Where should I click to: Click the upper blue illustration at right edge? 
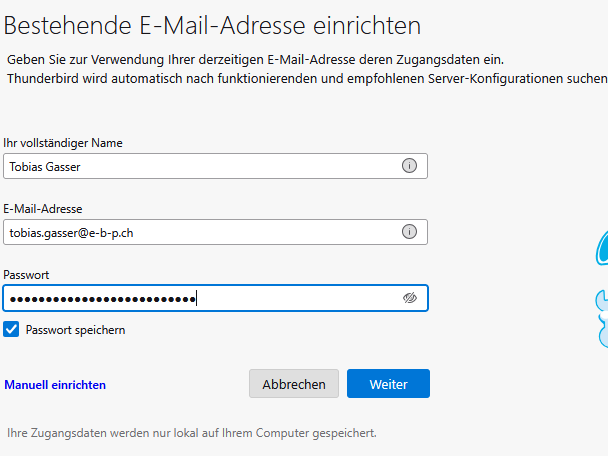(601, 246)
